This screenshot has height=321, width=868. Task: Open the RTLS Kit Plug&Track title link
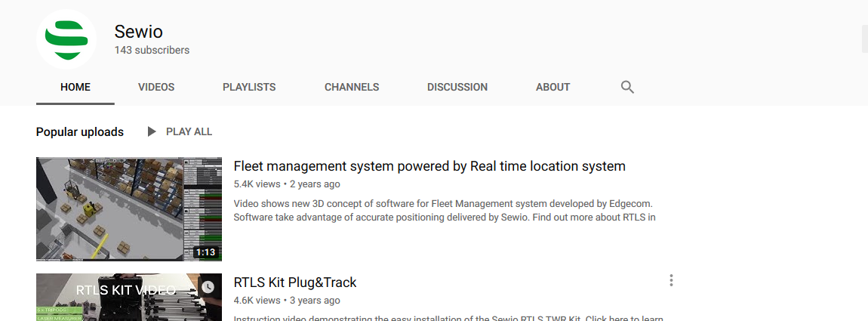pos(295,282)
